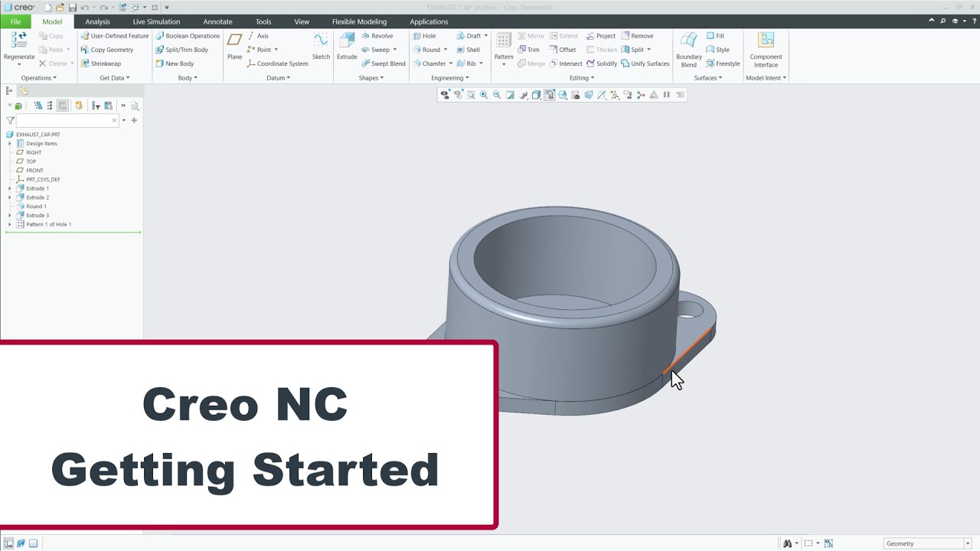Image resolution: width=980 pixels, height=551 pixels.
Task: Click Refit view icon in graphics toolbar
Action: click(471, 95)
